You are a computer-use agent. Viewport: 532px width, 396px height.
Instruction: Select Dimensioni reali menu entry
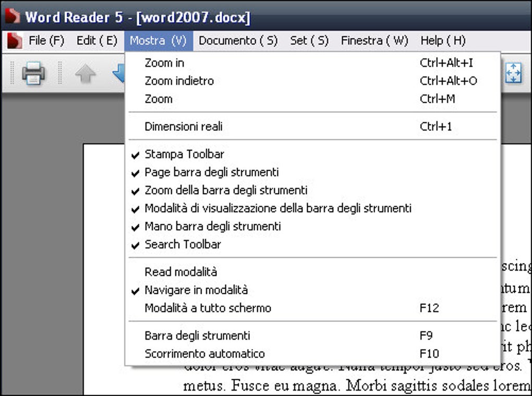[184, 126]
